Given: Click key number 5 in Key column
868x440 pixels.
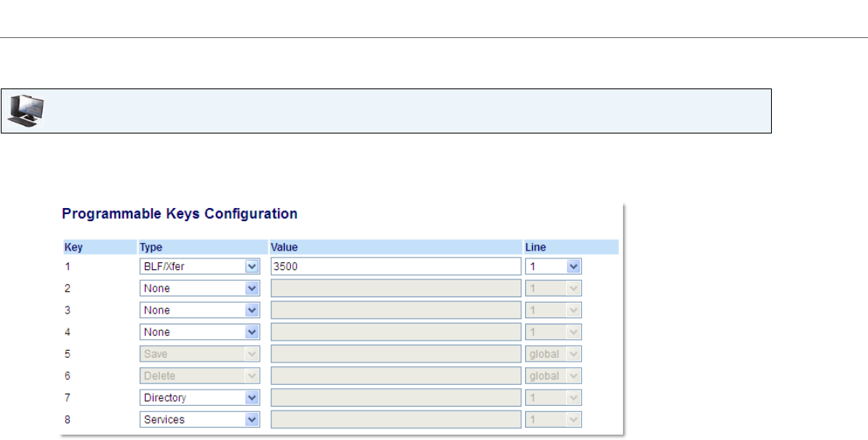Looking at the screenshot, I should 67,354.
